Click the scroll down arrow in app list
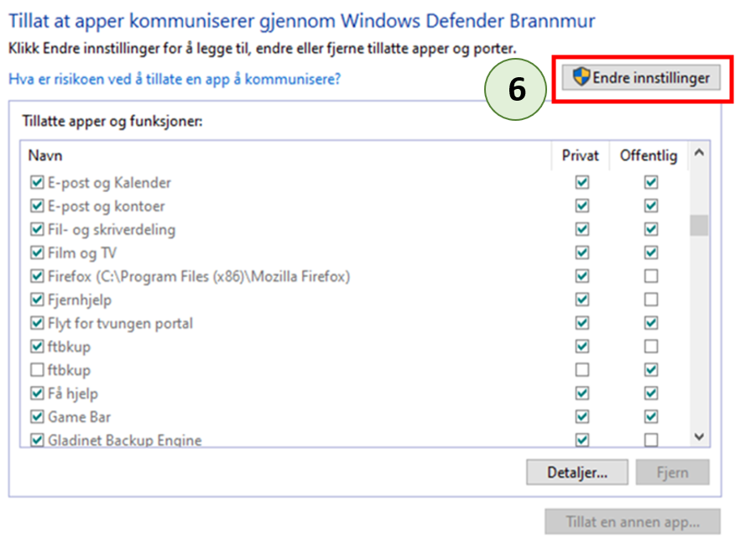The image size is (756, 543). point(698,437)
